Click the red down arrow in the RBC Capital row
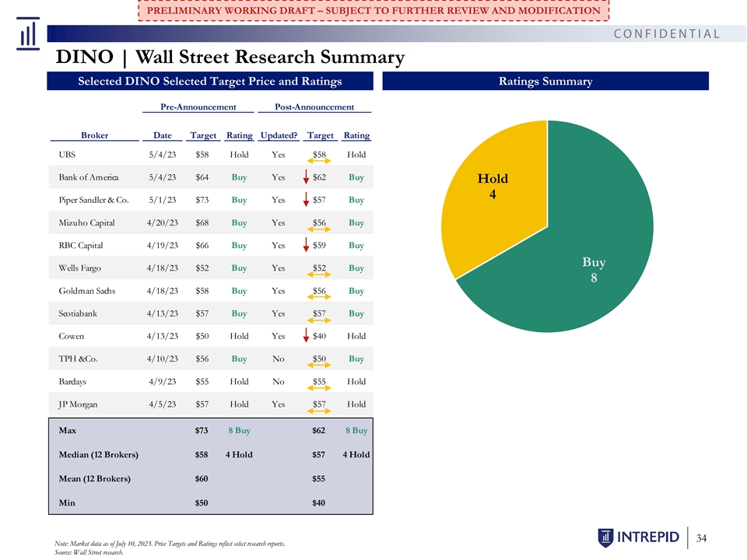747x560 pixels. point(306,245)
